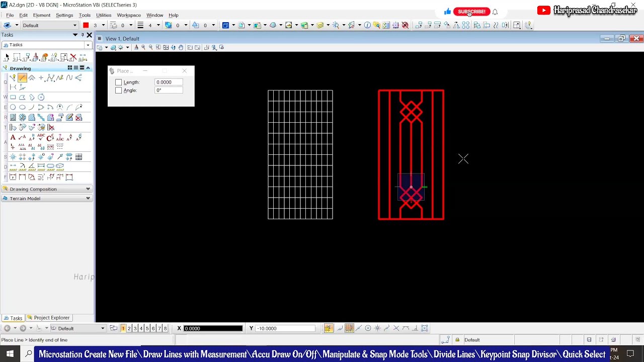Viewport: 644px width, 362px height.
Task: Expand the Terrain Model section
Action: tap(46, 199)
